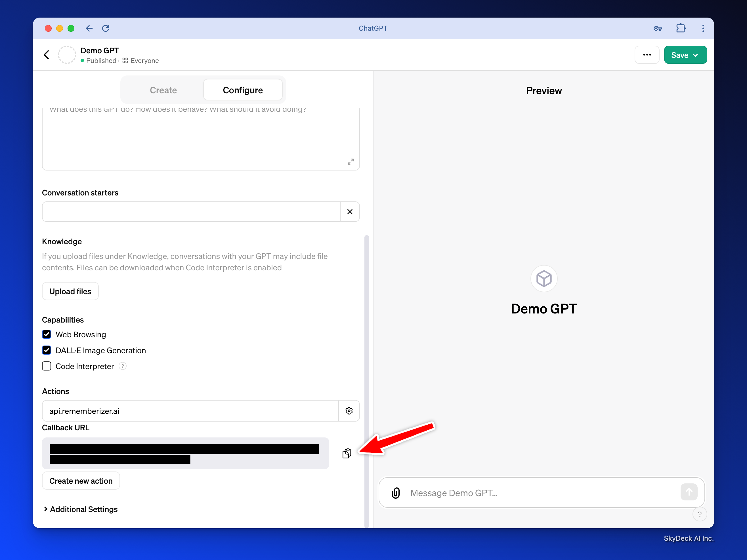The image size is (747, 560).
Task: Remove the conversation starter with X
Action: [x=350, y=212]
